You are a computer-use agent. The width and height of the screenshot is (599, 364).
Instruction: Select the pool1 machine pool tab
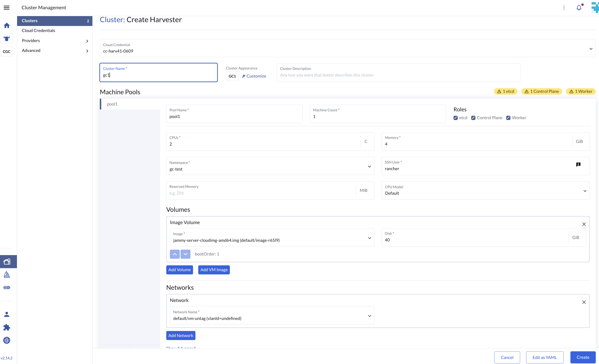pos(130,104)
